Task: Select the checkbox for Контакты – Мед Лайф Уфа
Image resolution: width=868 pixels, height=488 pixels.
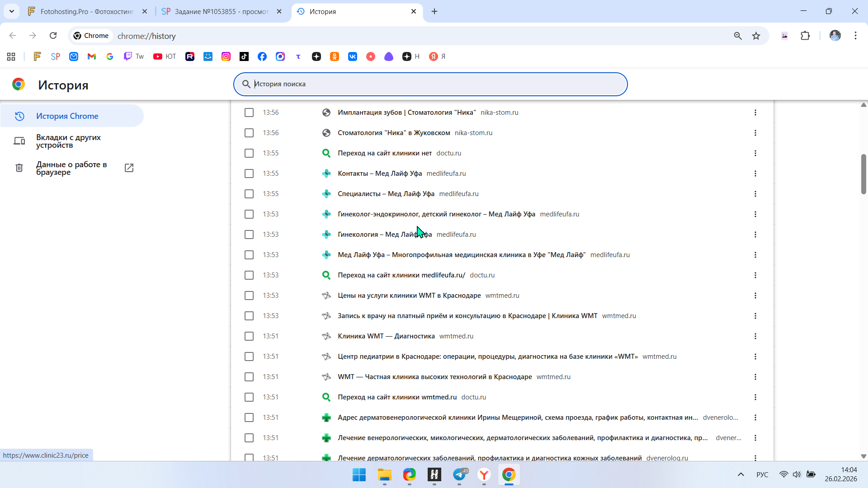Action: pyautogui.click(x=249, y=174)
